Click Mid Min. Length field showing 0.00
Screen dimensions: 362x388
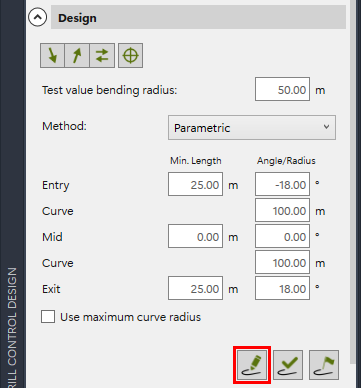point(195,236)
